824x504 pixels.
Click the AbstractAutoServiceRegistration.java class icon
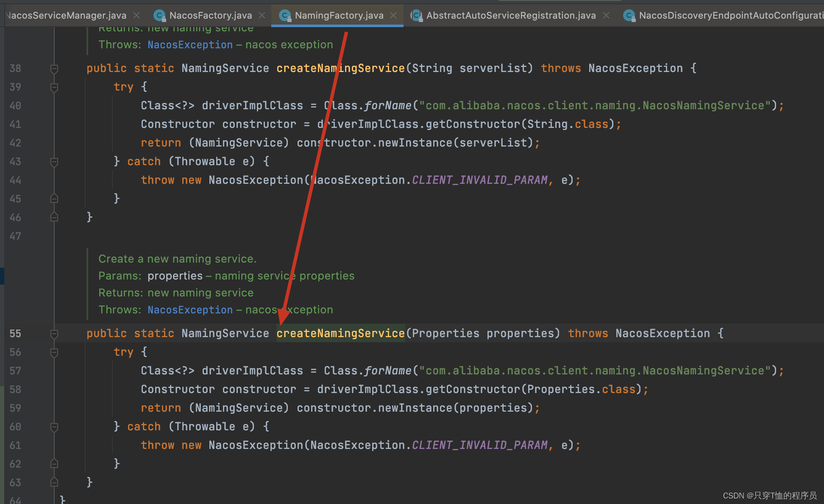pyautogui.click(x=416, y=16)
